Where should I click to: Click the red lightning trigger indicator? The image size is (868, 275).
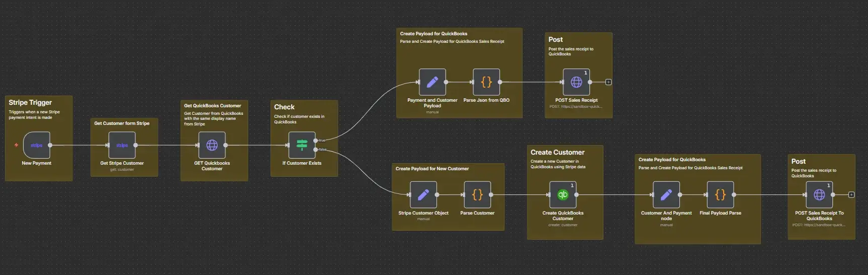click(x=16, y=145)
